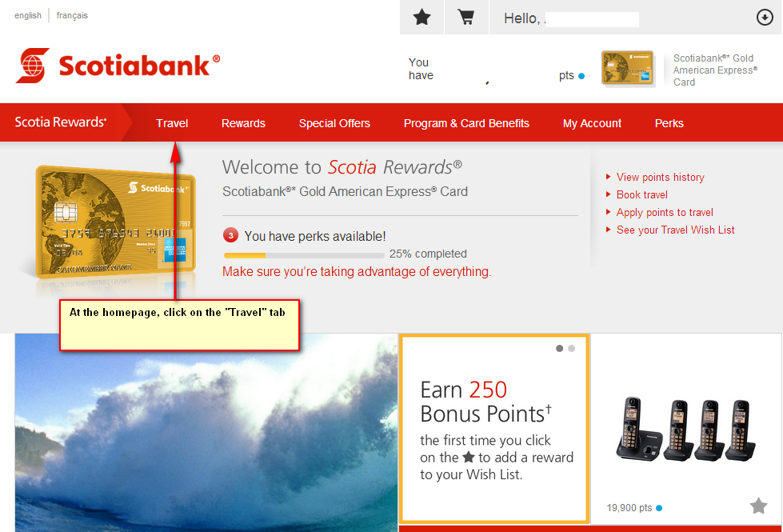Expand the account dropdown arrow circle

click(765, 18)
